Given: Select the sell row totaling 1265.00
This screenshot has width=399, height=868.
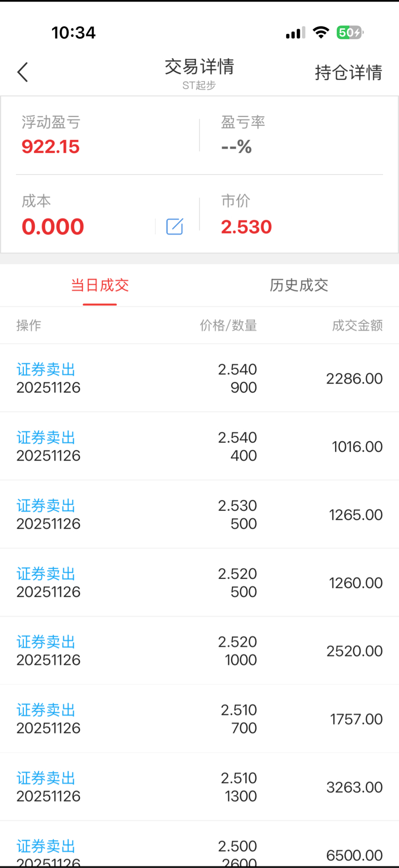Looking at the screenshot, I should click(x=199, y=515).
